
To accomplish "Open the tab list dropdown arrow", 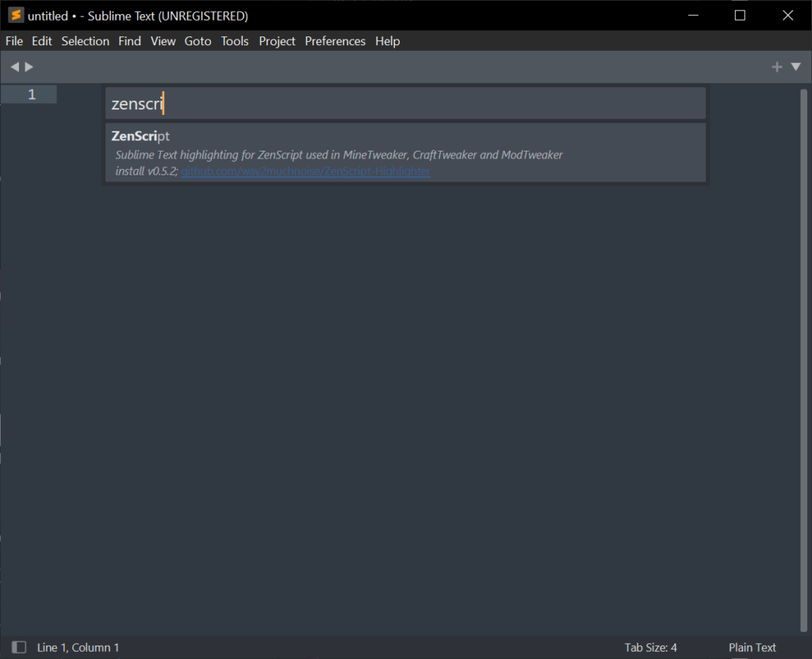I will tap(796, 67).
